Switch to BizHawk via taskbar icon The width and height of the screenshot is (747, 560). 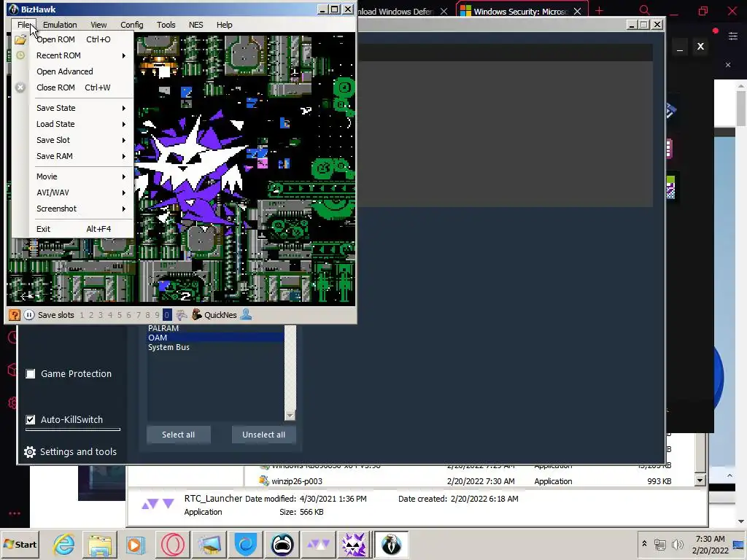pos(391,544)
